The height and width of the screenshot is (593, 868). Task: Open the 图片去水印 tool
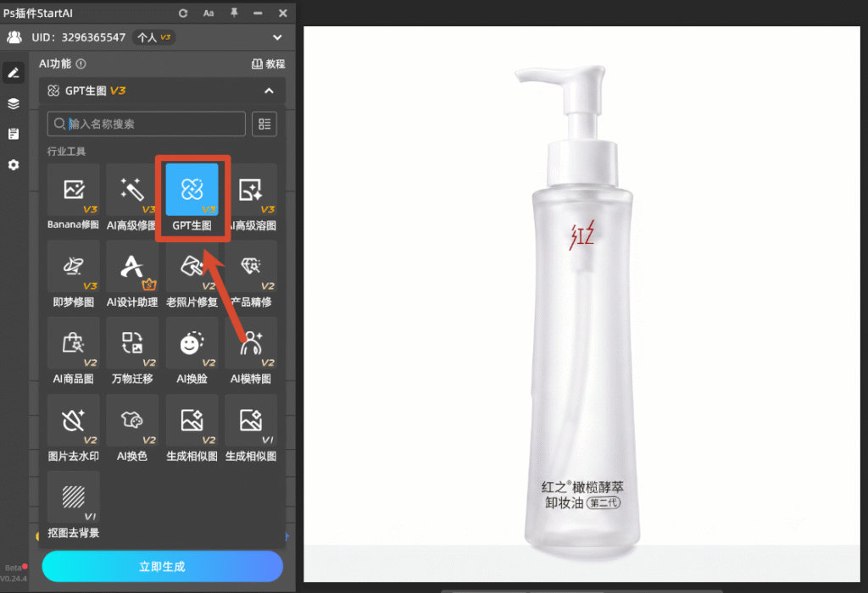73,429
